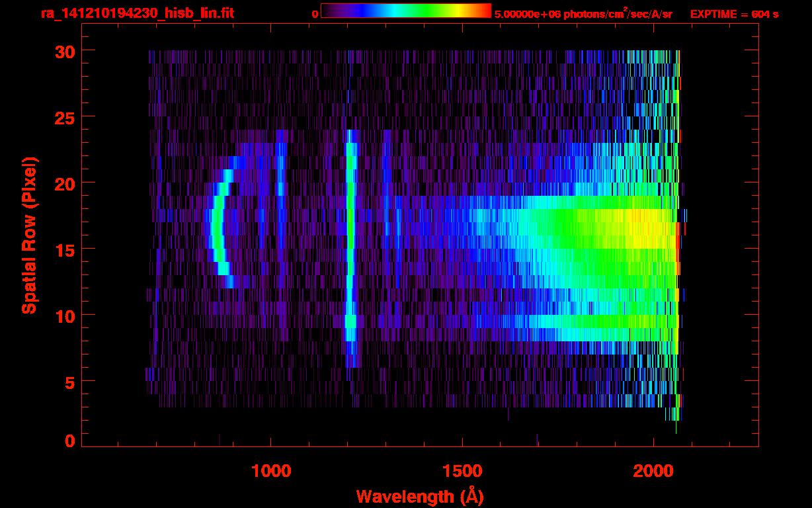This screenshot has width=812, height=508.
Task: Click the x-axis tick label 1000
Action: [270, 471]
